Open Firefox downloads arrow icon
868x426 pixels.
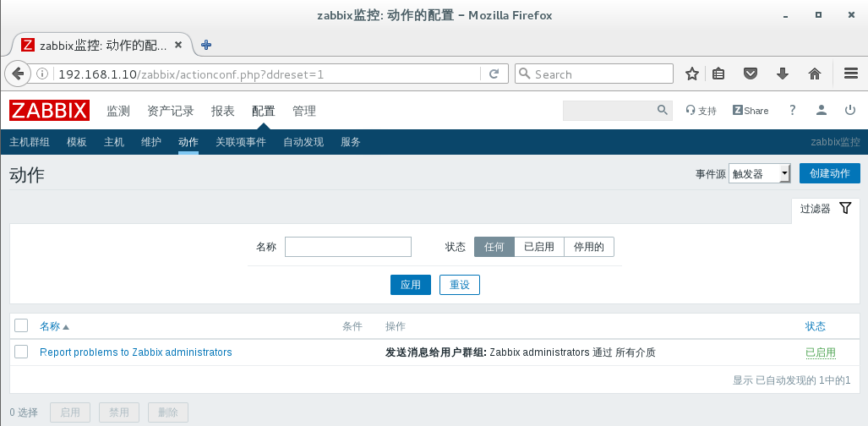click(782, 74)
